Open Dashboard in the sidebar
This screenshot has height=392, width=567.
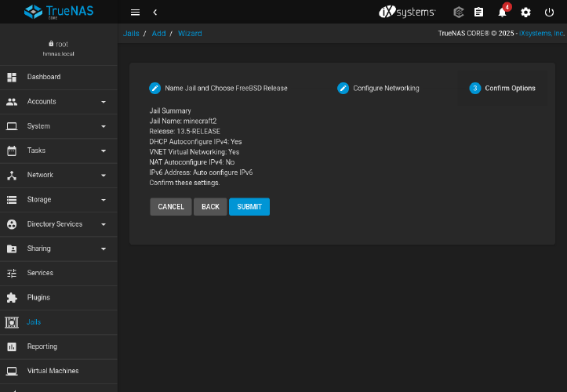point(59,77)
